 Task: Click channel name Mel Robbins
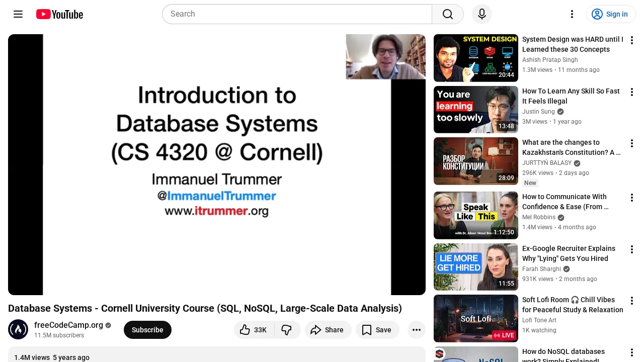point(539,217)
